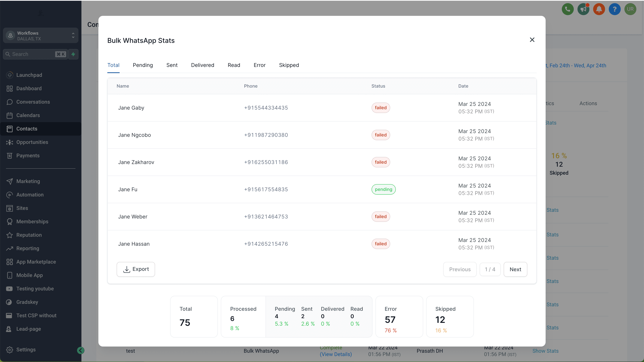This screenshot has width=644, height=362.
Task: Click the App Marketplace icon
Action: tap(10, 262)
